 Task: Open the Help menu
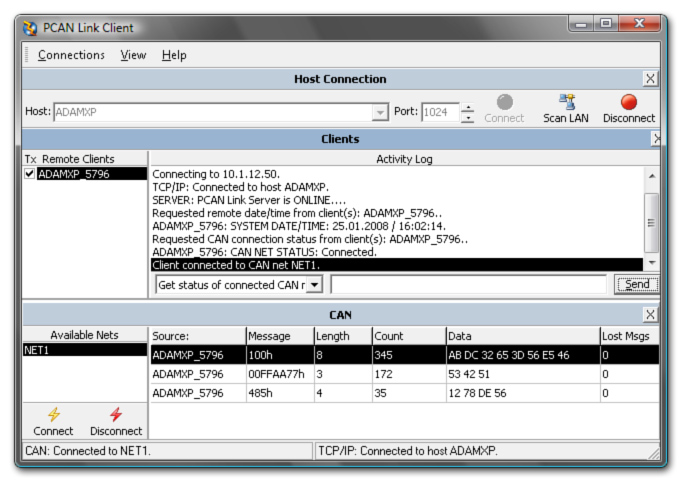coord(174,55)
